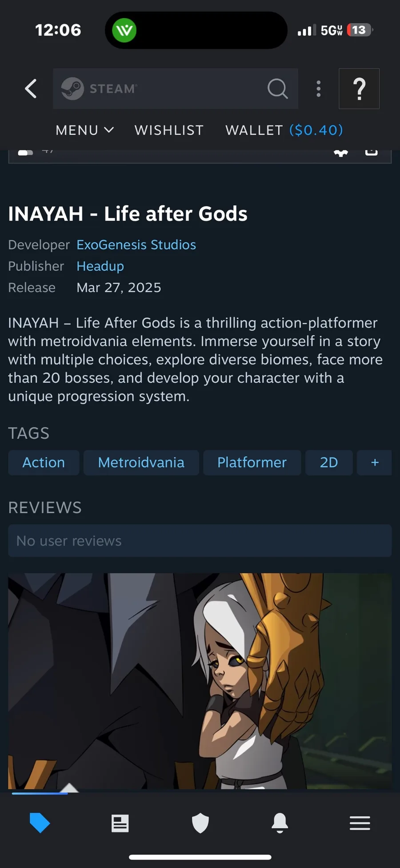Open the three-dot options menu
This screenshot has width=400, height=868.
pyautogui.click(x=318, y=88)
